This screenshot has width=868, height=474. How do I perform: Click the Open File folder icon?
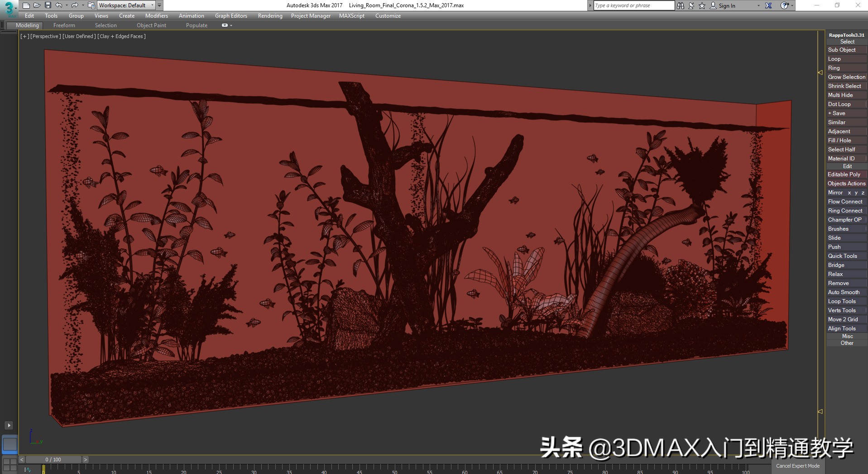coord(37,5)
